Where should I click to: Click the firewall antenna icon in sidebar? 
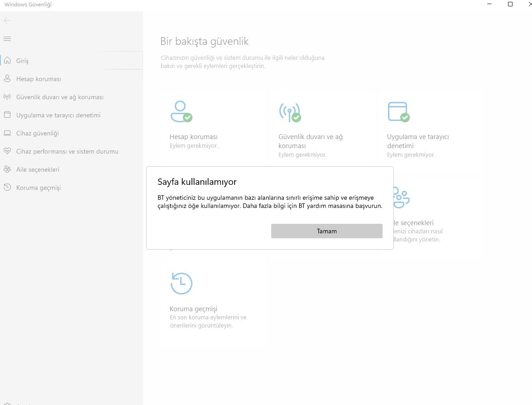click(x=7, y=97)
